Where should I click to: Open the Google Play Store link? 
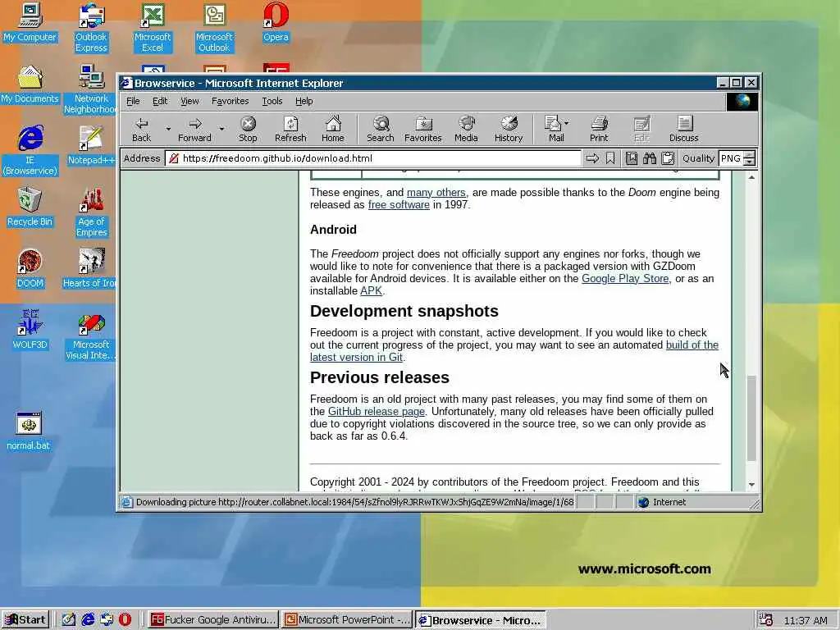coord(626,279)
